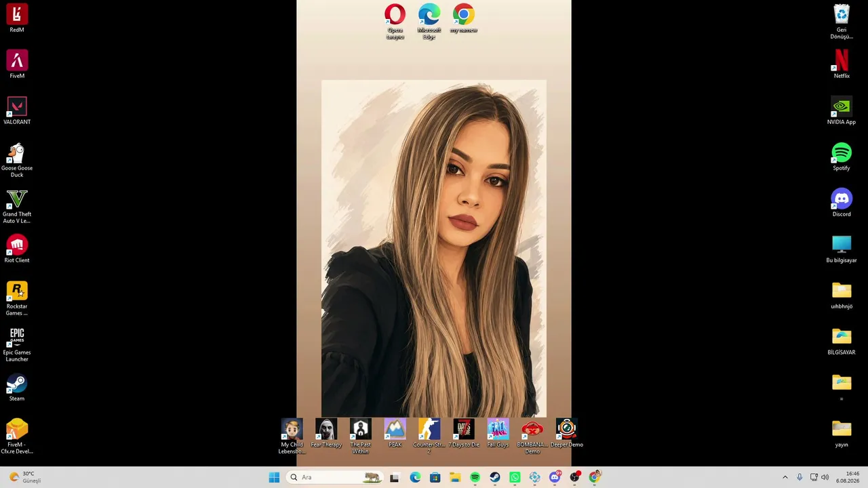This screenshot has height=488, width=868.
Task: Select the BOMBANANA Demo icon
Action: tap(532, 436)
